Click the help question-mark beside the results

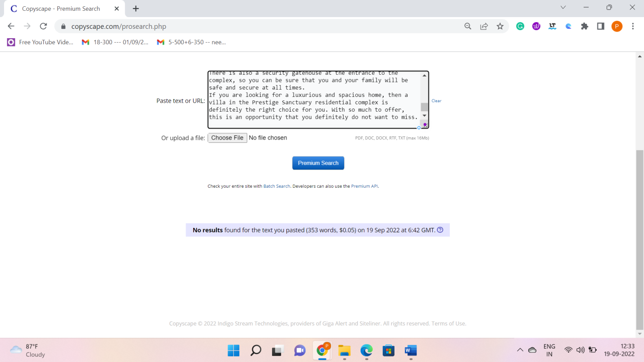point(440,230)
